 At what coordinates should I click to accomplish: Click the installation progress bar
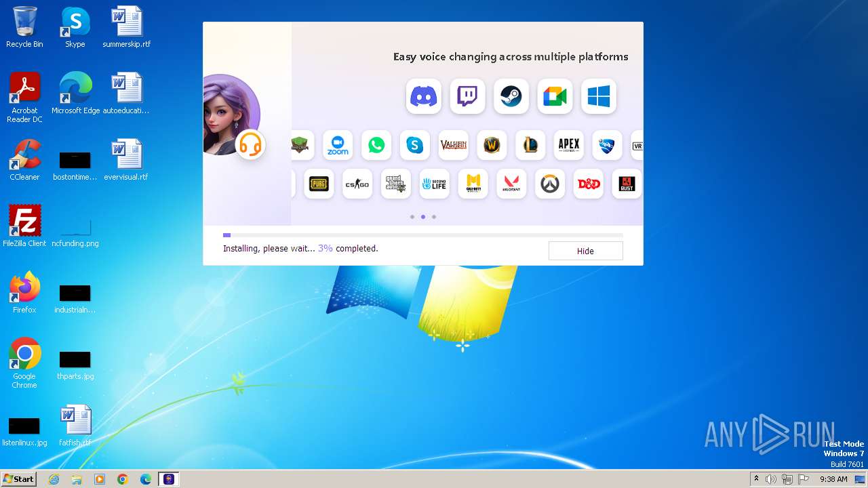(423, 235)
